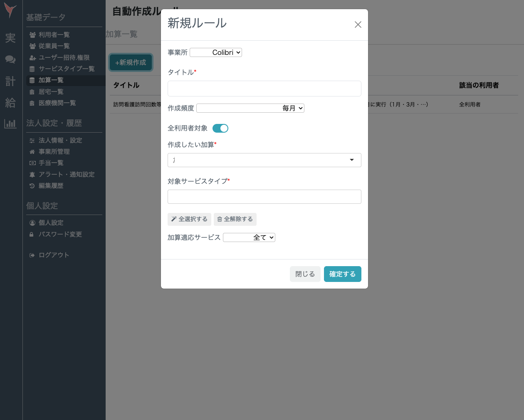Screen dimensions: 524x420
Task: Open the 加算適応サービス dropdown set to 全て
Action: point(249,237)
